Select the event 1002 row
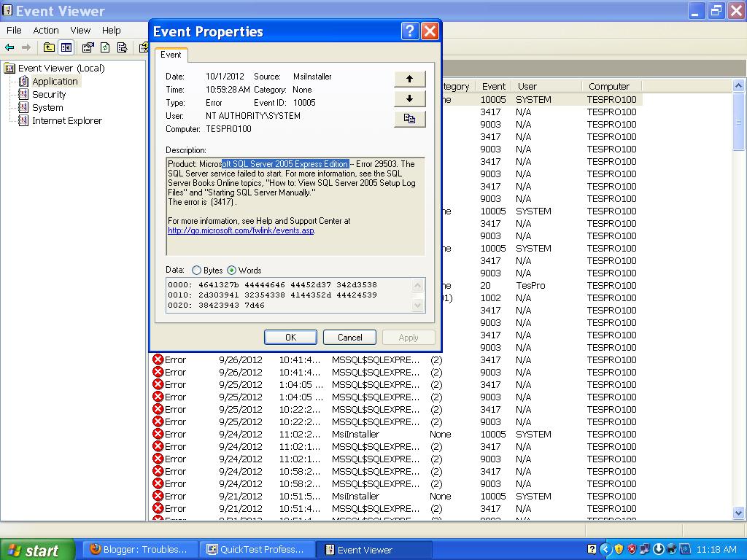The width and height of the screenshot is (747, 560). pyautogui.click(x=542, y=297)
